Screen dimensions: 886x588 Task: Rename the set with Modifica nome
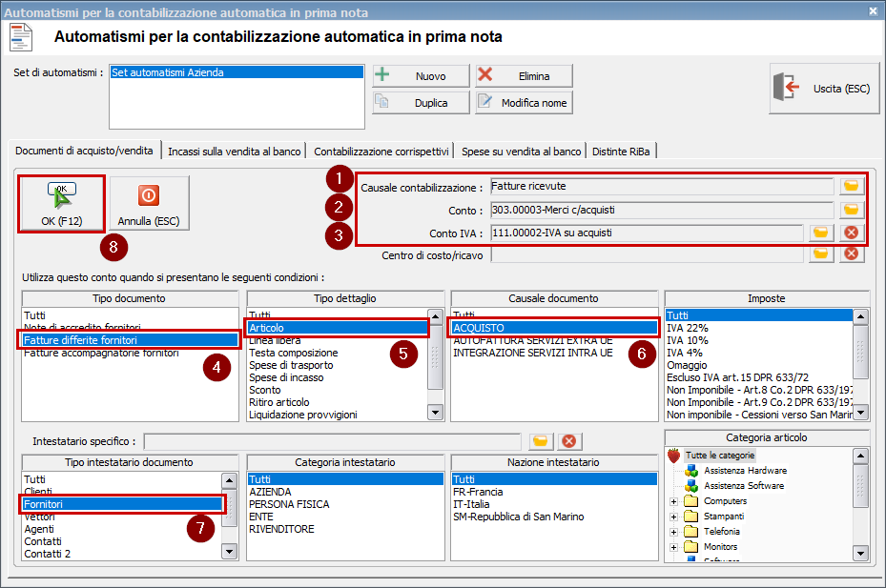click(525, 103)
